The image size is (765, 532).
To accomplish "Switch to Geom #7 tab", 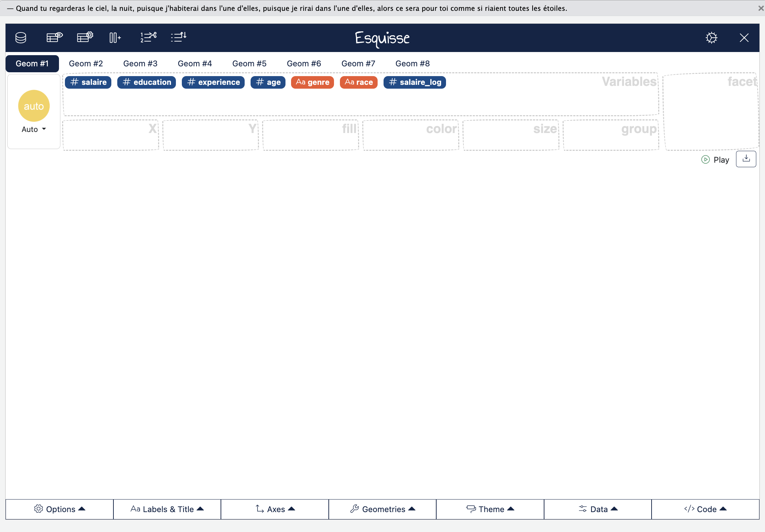I will coord(358,64).
